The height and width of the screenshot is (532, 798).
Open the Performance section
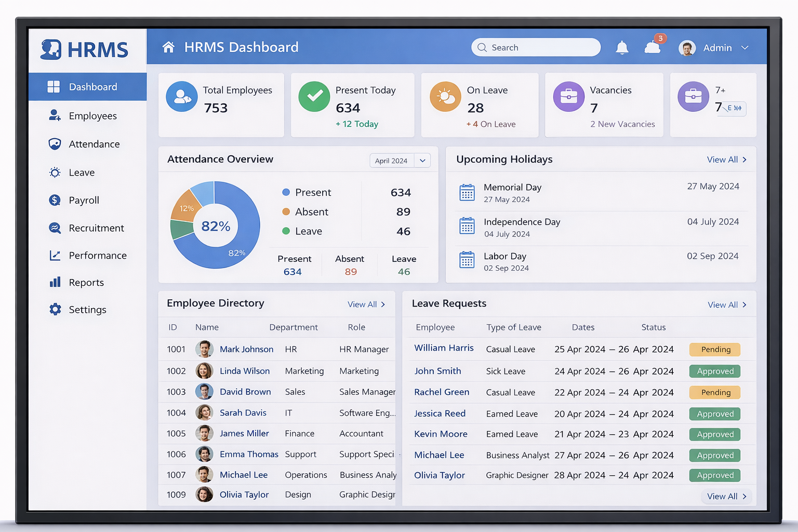tap(98, 255)
